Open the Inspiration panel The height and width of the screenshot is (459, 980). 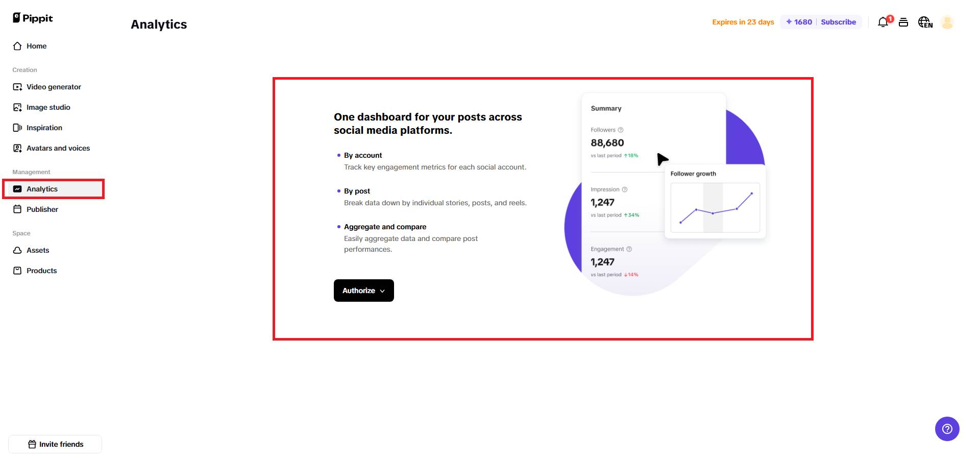click(44, 128)
